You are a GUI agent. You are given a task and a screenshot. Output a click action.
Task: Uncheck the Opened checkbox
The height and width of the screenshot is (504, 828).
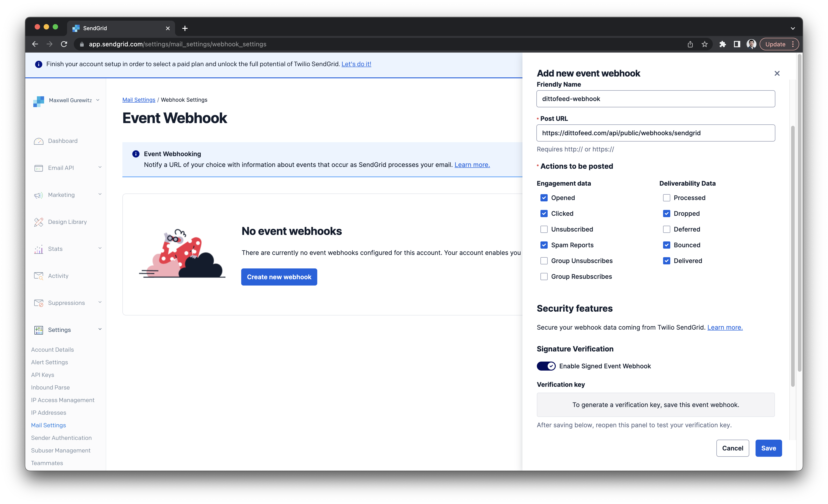544,198
